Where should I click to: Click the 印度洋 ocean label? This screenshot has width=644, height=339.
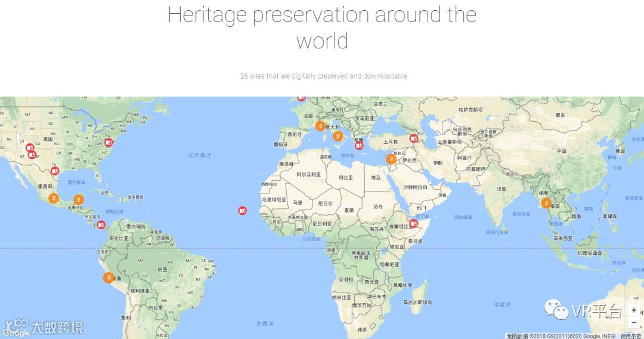point(502,304)
